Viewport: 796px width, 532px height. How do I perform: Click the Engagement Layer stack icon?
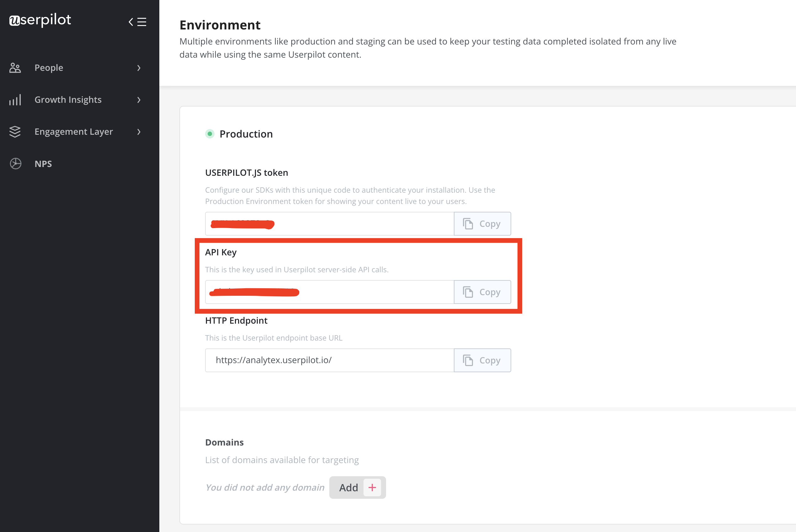click(x=15, y=132)
